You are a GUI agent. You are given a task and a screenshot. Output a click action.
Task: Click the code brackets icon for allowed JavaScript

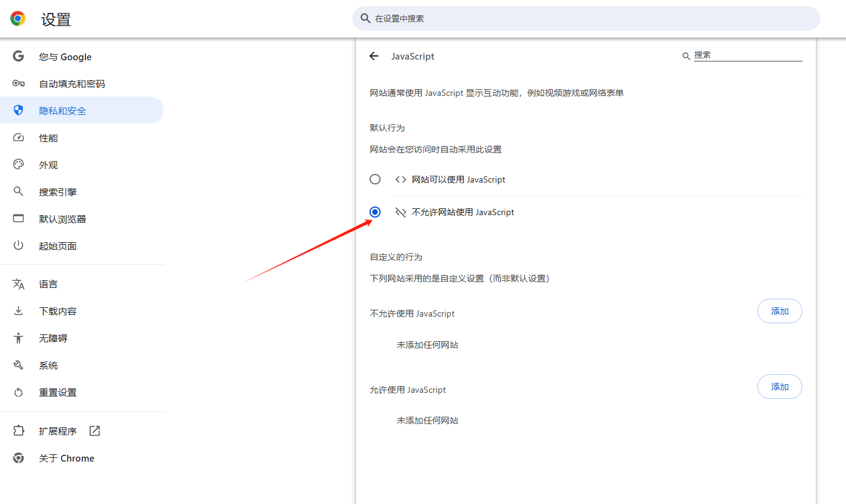(x=401, y=179)
